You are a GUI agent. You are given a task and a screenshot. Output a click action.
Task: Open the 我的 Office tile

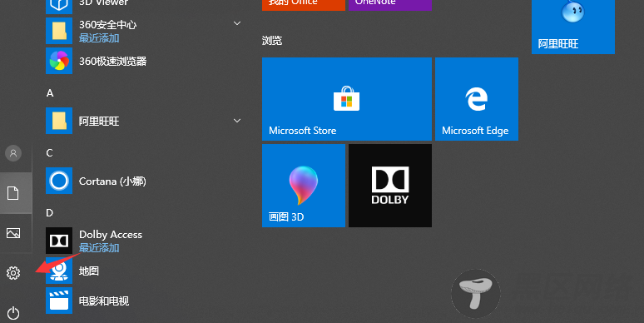tap(304, 5)
